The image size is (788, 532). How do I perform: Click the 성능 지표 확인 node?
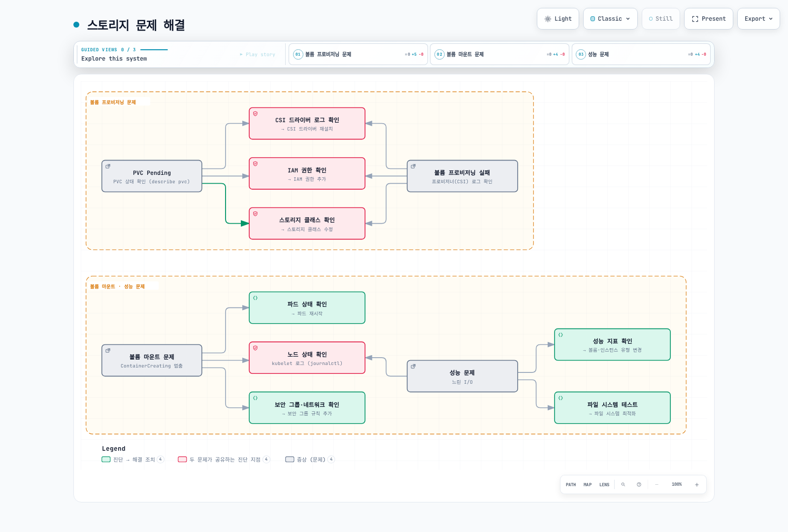click(x=613, y=345)
